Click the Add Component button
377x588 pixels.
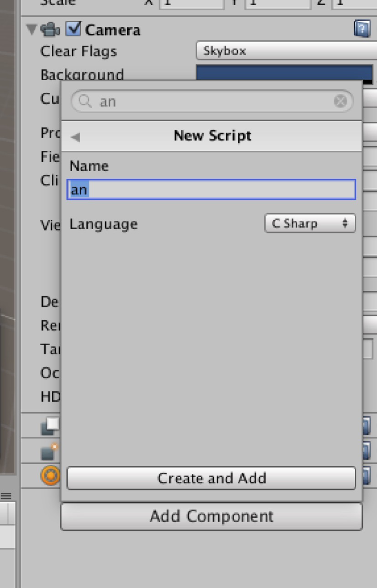click(211, 516)
